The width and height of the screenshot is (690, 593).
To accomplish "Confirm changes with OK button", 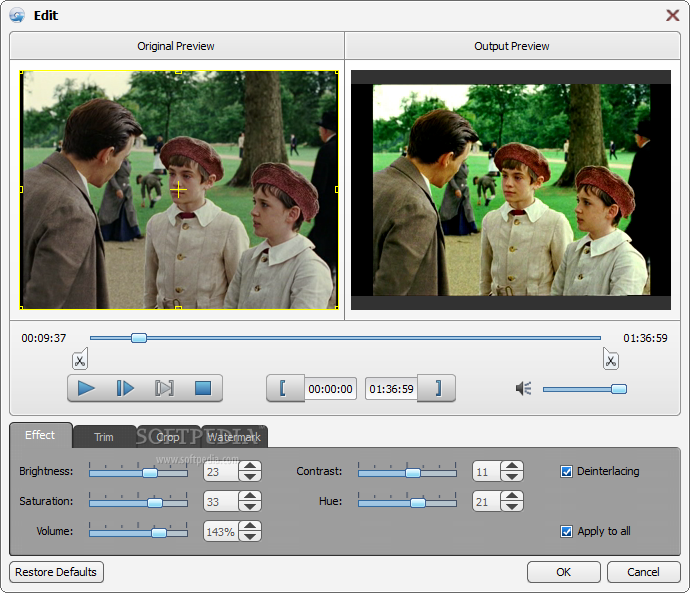I will point(564,572).
